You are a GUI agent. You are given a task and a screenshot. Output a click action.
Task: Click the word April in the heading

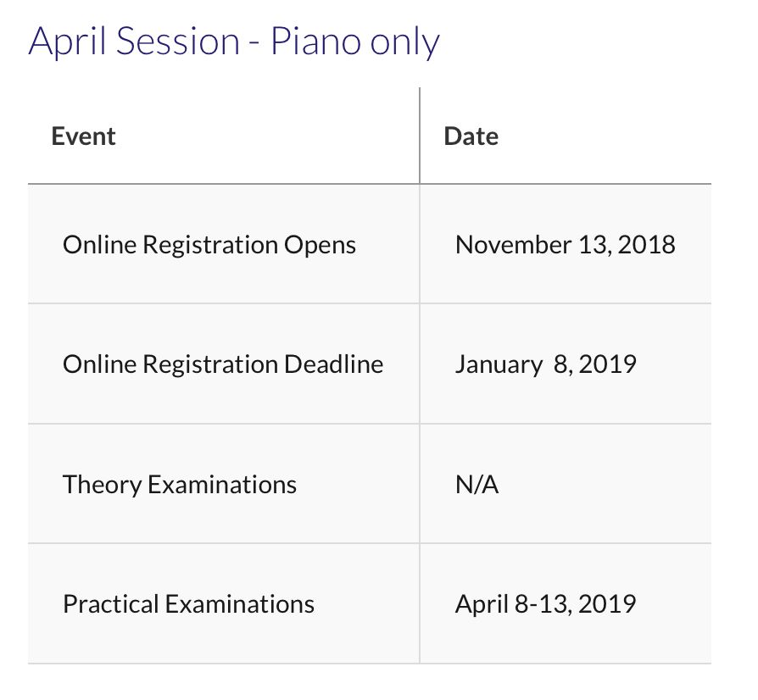[67, 42]
